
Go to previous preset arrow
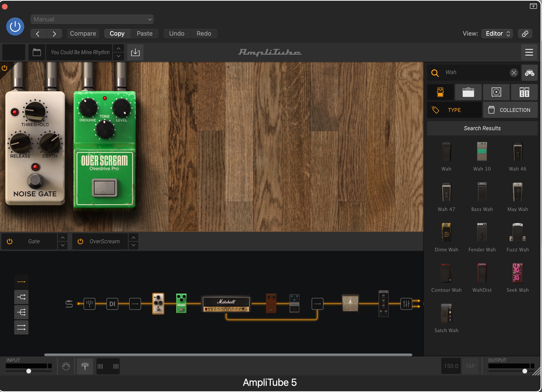38,34
